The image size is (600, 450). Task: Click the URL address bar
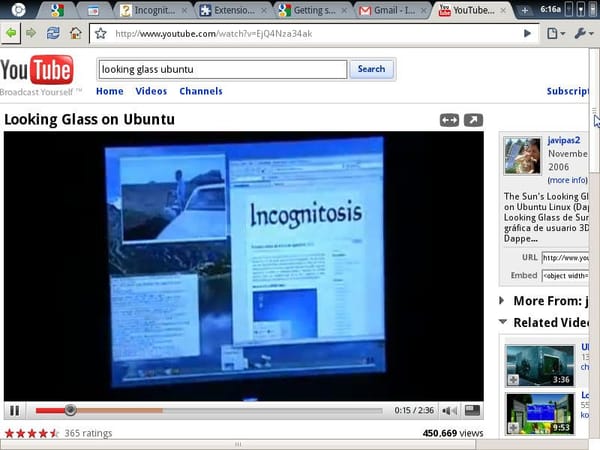click(x=314, y=34)
